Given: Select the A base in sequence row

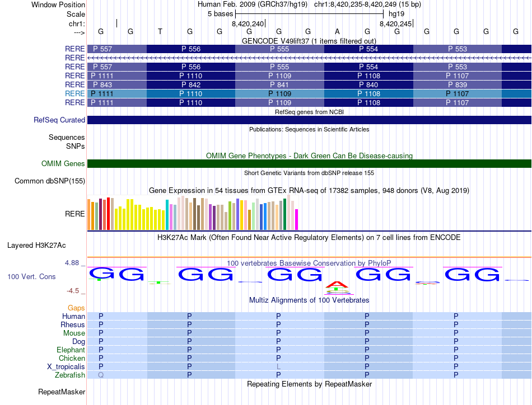Looking at the screenshot, I should [x=337, y=31].
